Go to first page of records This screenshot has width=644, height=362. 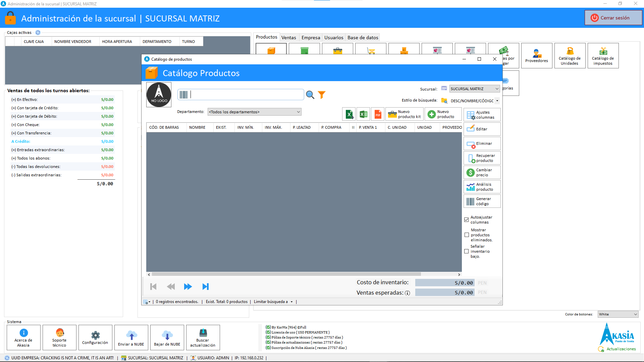coord(153,287)
